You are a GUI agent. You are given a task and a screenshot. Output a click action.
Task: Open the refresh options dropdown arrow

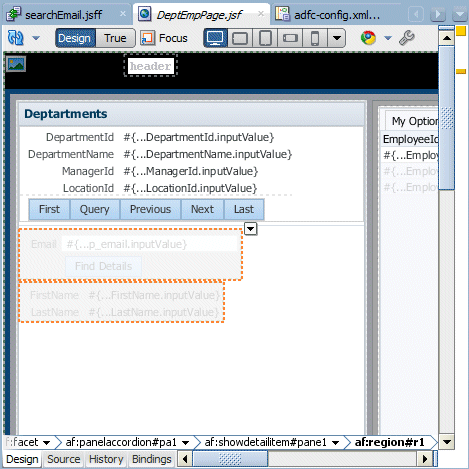click(36, 38)
